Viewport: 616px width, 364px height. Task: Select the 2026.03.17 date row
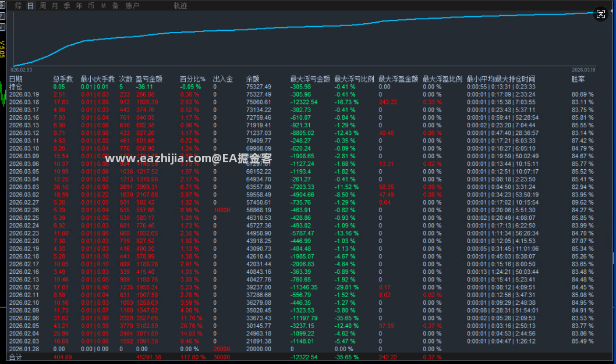coord(24,110)
